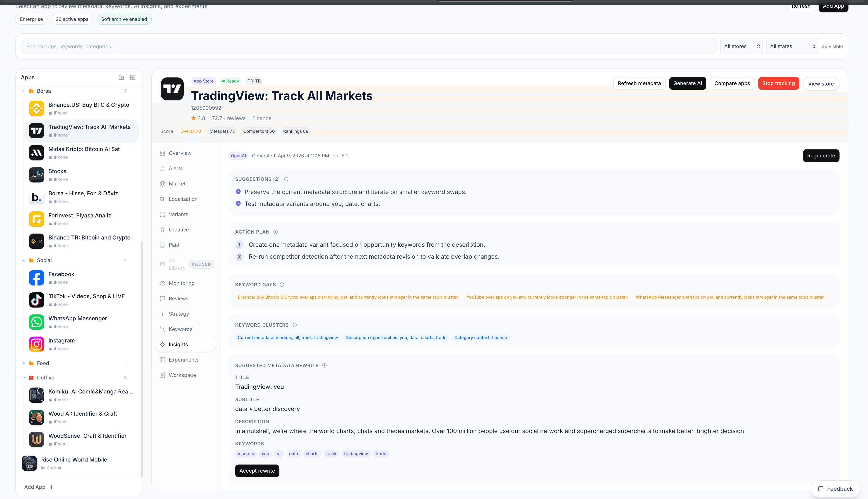Click the Accept rewrite button
Viewport: 868px width, 499px height.
click(257, 471)
